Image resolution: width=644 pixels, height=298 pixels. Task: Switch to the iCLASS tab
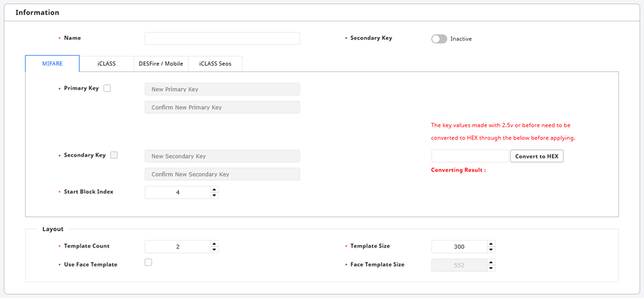[x=106, y=64]
